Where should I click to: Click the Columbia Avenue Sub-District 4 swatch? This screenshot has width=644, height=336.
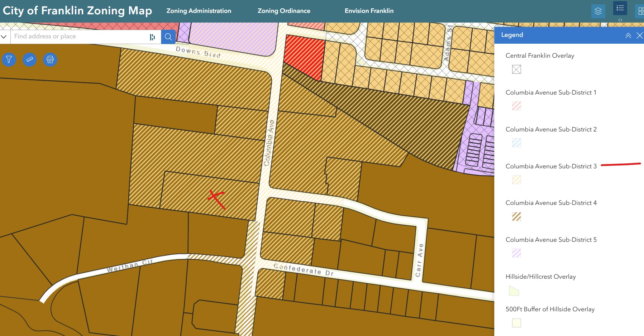(516, 216)
